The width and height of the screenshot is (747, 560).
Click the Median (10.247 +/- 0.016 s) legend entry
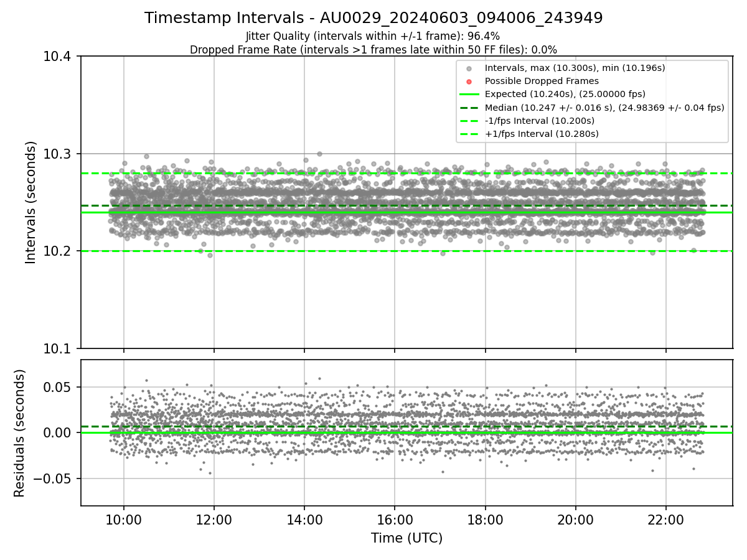click(604, 108)
